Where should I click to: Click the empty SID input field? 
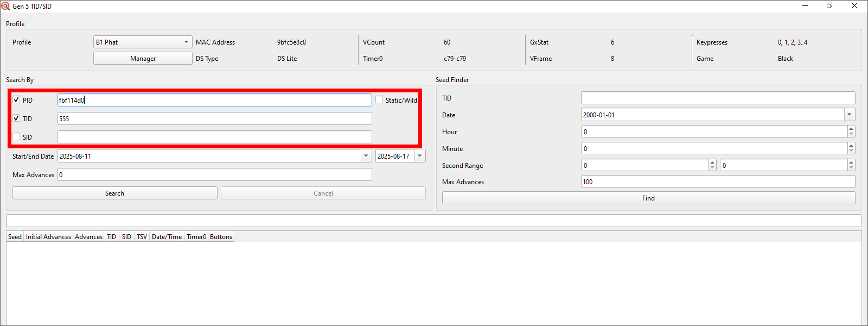[x=214, y=137]
